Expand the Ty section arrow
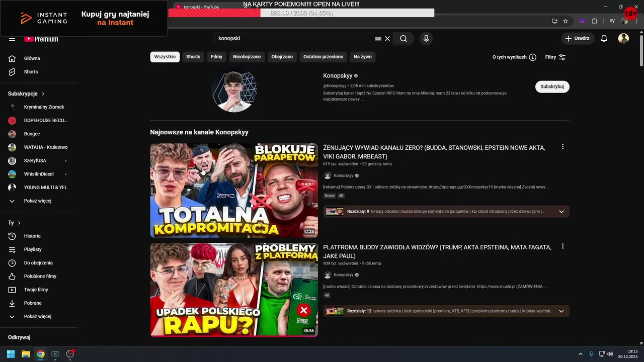The width and height of the screenshot is (644, 362). [x=20, y=223]
